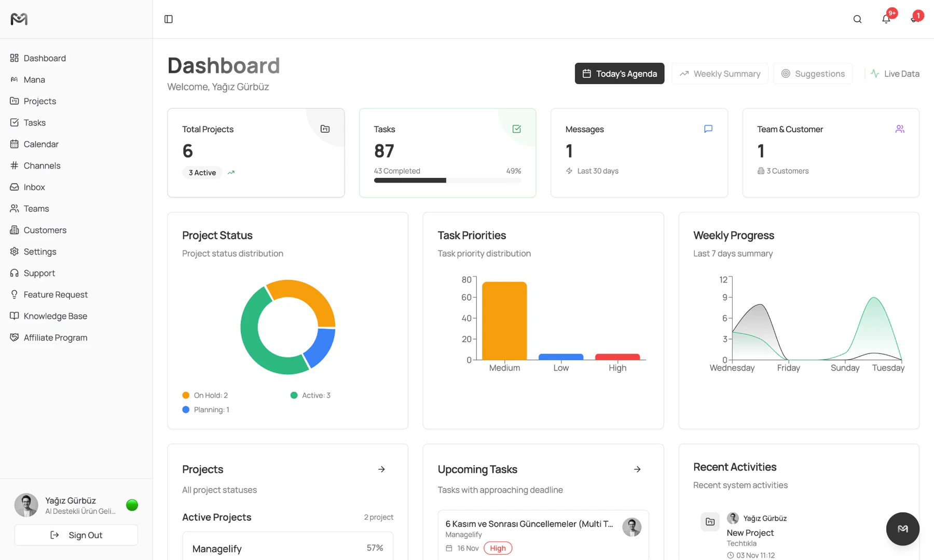Open Today's Agenda view

(619, 73)
